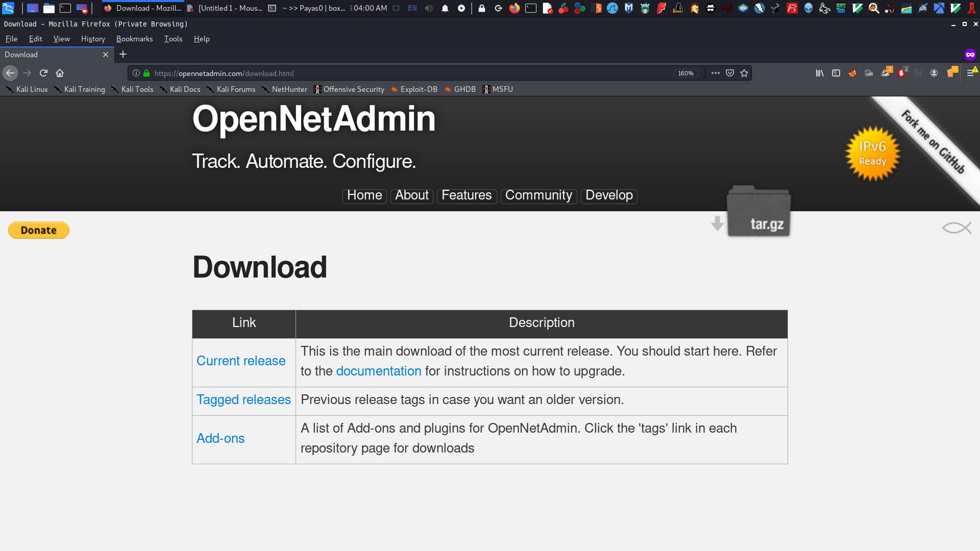The width and height of the screenshot is (980, 551).
Task: Open the Edit menu
Action: click(35, 39)
